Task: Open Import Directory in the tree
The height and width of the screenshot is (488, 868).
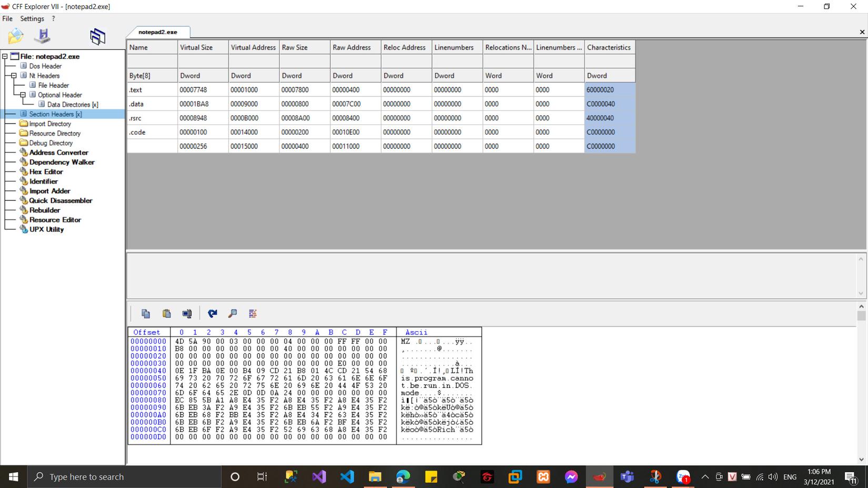Action: point(49,124)
